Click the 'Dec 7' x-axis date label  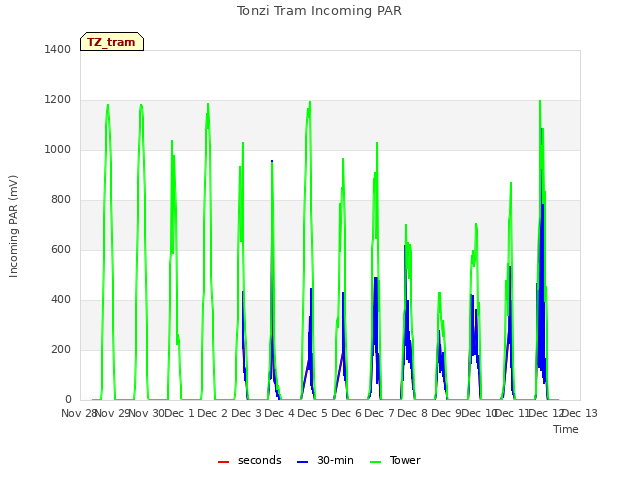tap(380, 413)
